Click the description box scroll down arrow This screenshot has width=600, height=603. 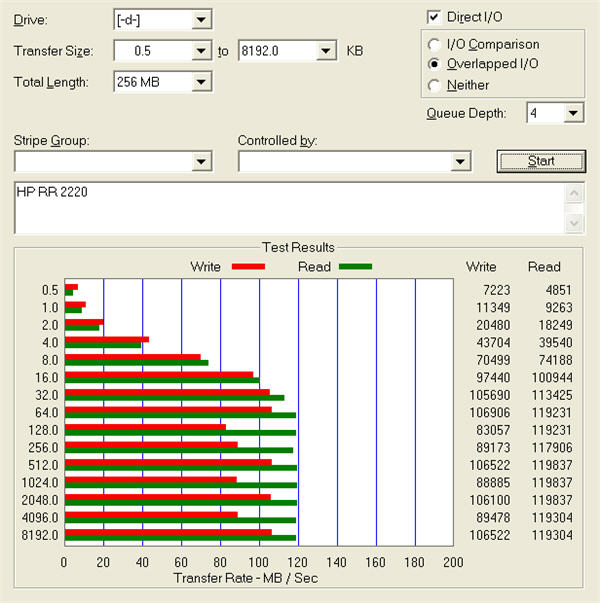(x=574, y=223)
